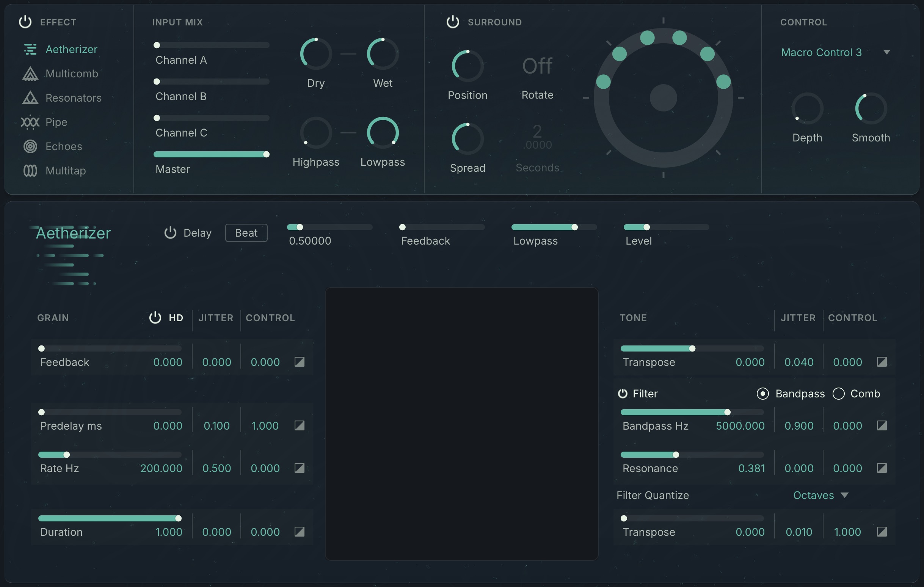Open the Pipe effect
This screenshot has height=587, width=924.
tap(56, 122)
